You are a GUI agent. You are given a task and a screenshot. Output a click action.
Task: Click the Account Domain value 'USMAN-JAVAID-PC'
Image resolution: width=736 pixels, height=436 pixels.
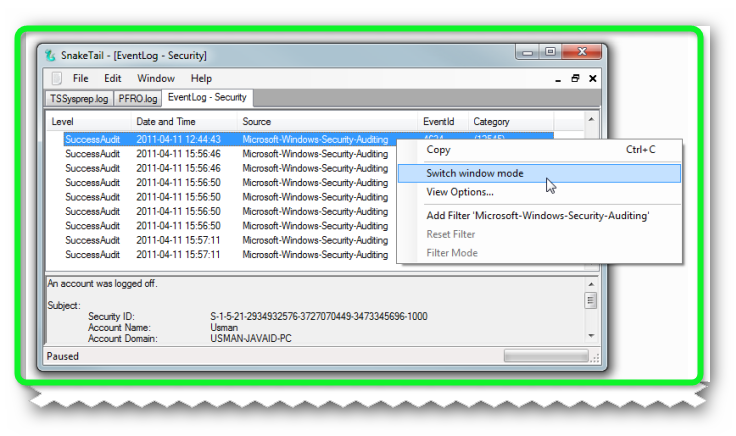tap(251, 338)
